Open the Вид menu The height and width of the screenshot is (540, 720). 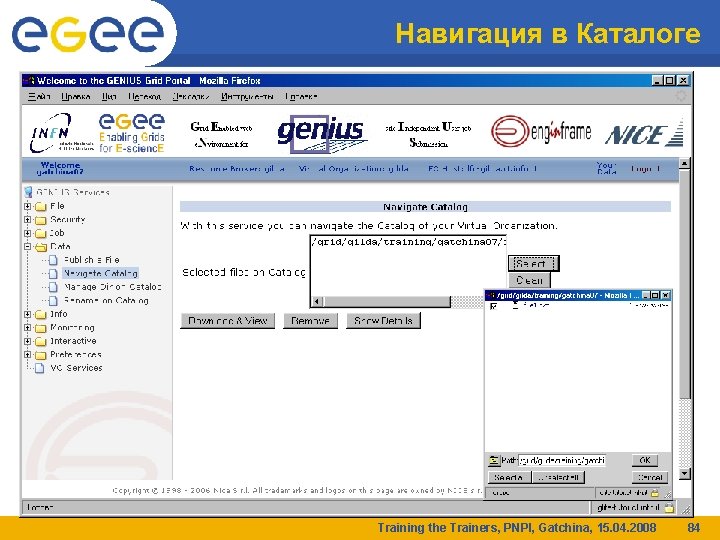(x=109, y=96)
